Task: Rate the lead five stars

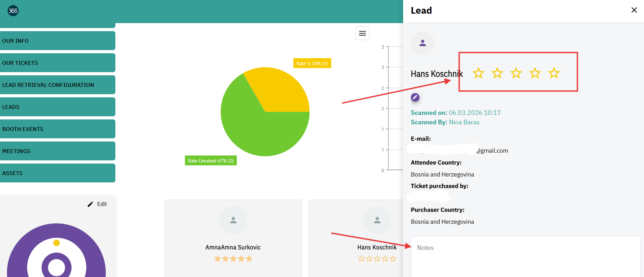Action: point(554,73)
